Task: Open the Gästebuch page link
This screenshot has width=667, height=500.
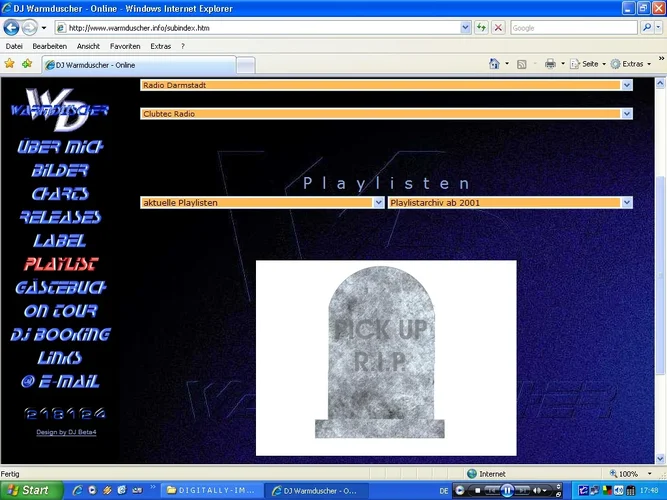Action: (x=60, y=288)
